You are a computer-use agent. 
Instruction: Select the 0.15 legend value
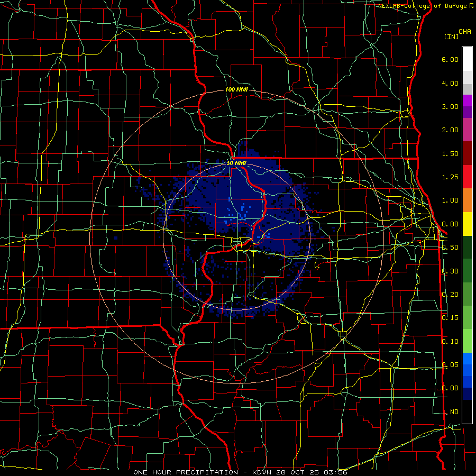450,318
